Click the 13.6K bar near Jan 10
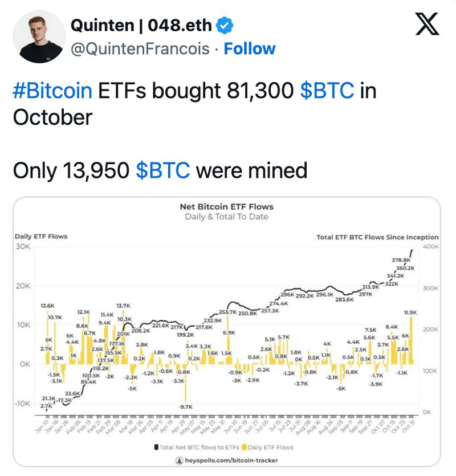456x476 pixels. [x=47, y=337]
